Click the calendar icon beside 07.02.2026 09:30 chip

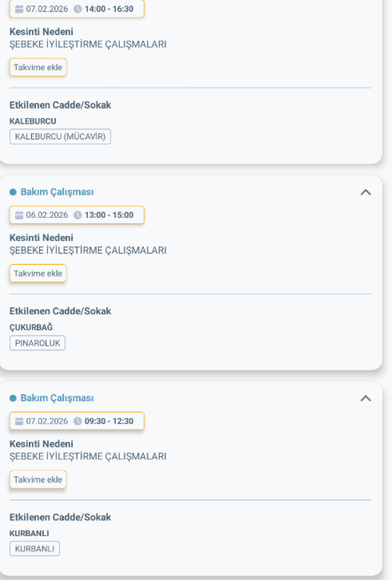click(19, 421)
